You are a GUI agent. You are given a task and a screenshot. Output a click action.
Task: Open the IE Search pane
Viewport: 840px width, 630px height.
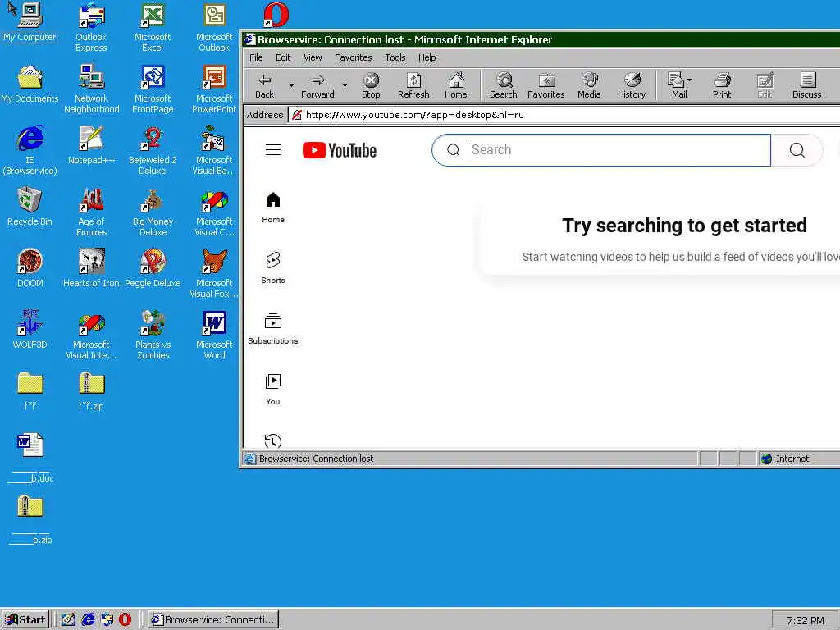[504, 85]
